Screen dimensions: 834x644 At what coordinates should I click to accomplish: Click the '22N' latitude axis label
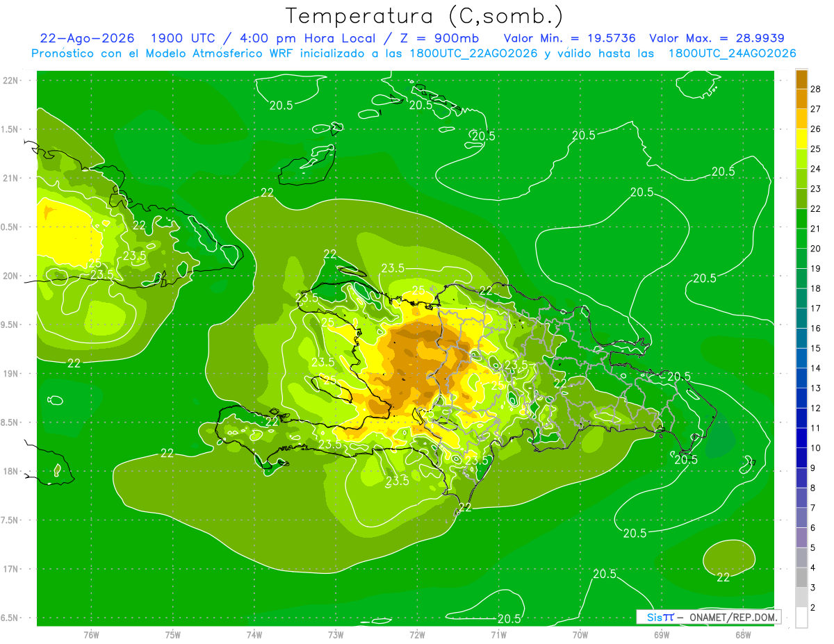tap(10, 81)
